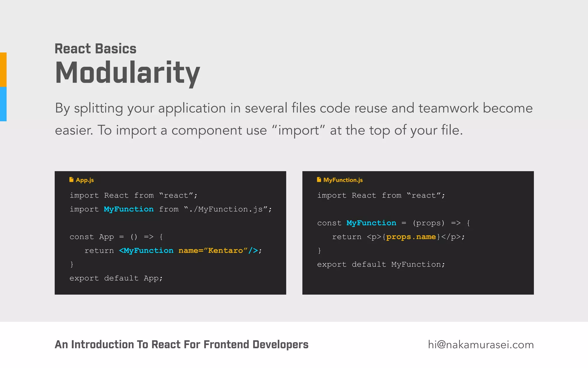Click the React Basics subtitle
The image size is (588, 368).
pos(95,49)
